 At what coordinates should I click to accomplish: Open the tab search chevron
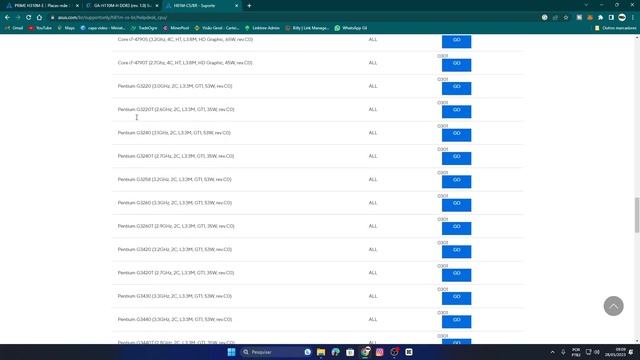pyautogui.click(x=586, y=5)
